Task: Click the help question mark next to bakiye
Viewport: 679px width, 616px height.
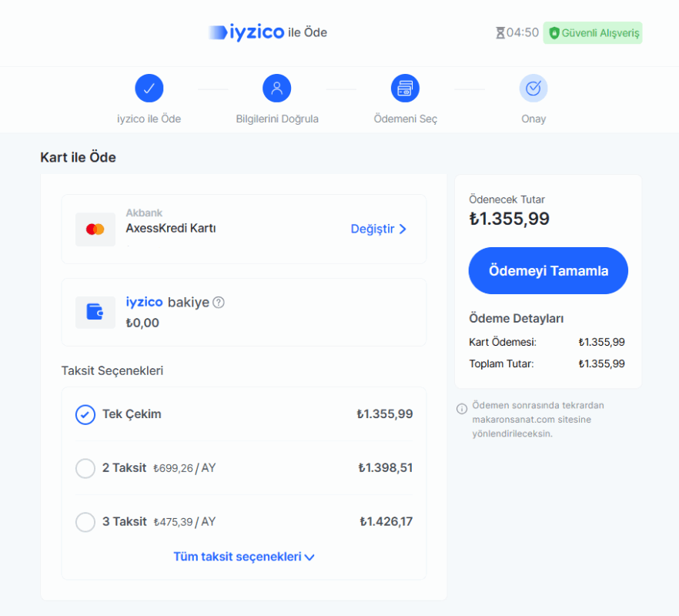Action: point(219,303)
